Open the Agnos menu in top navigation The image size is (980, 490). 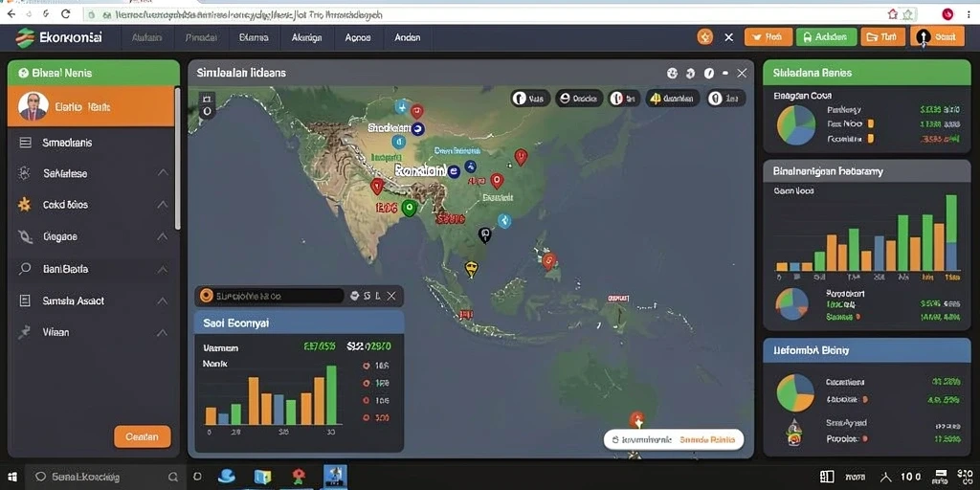click(358, 37)
